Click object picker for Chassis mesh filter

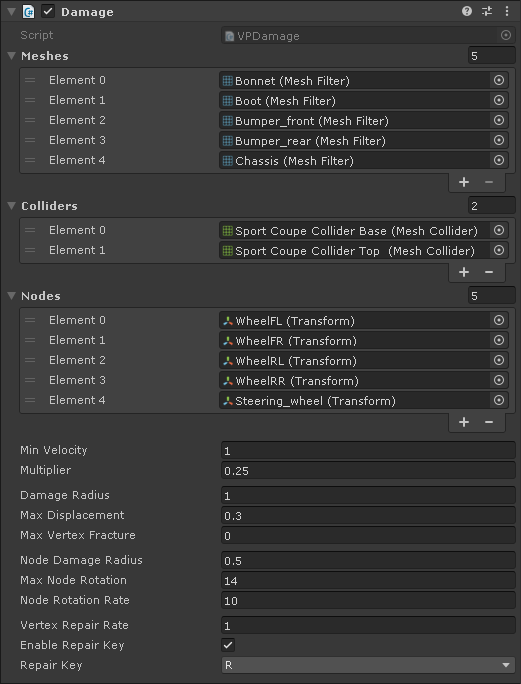[x=499, y=161]
